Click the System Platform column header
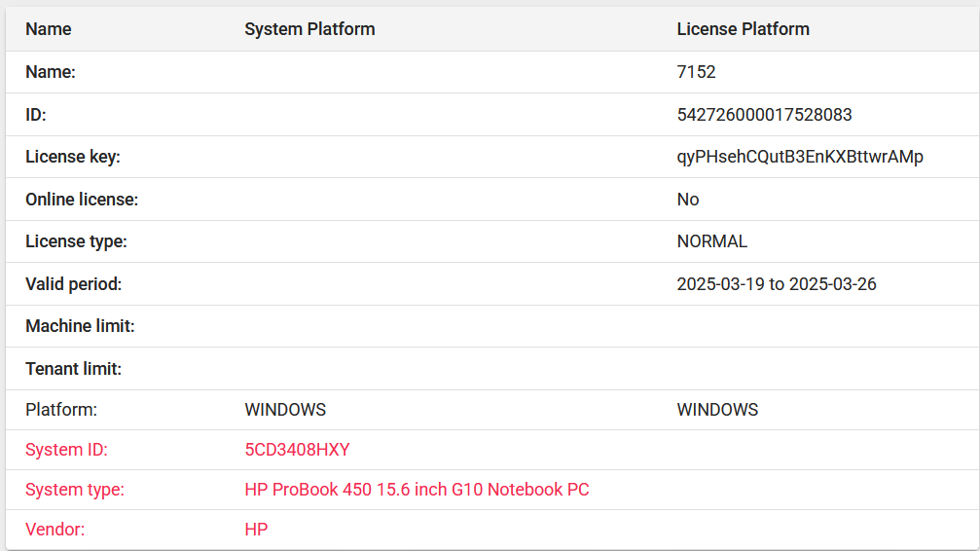 pyautogui.click(x=309, y=29)
